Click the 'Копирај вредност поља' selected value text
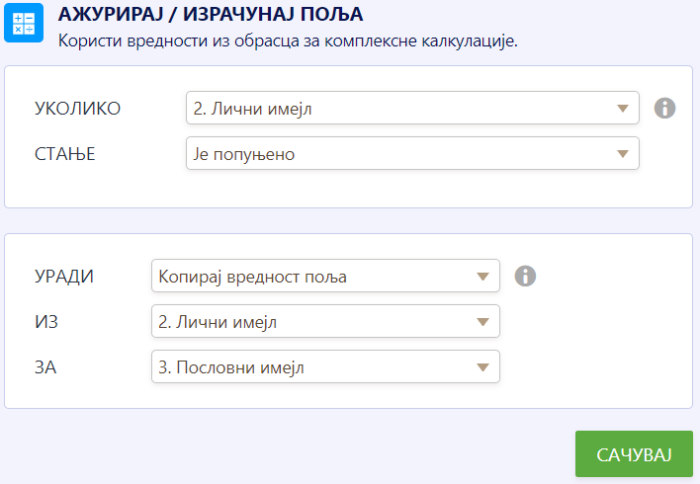The width and height of the screenshot is (700, 484). point(253,276)
